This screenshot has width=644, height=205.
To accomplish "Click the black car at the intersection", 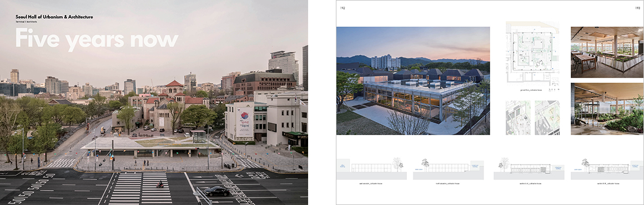I will coord(217,191).
